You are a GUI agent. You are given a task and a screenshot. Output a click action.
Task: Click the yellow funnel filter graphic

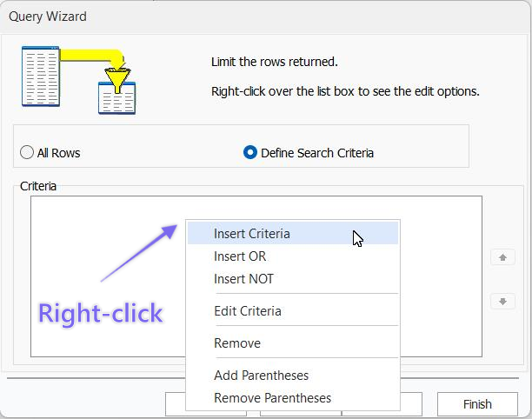115,73
